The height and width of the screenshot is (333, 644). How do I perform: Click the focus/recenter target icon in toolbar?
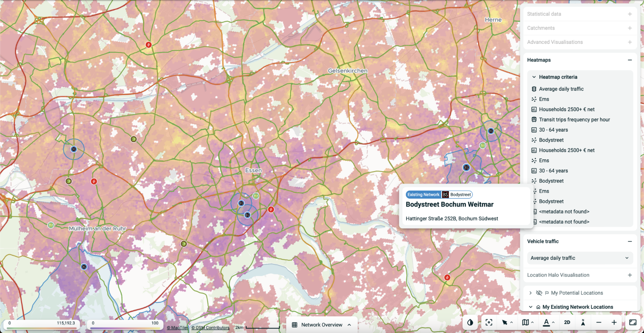[x=489, y=323]
